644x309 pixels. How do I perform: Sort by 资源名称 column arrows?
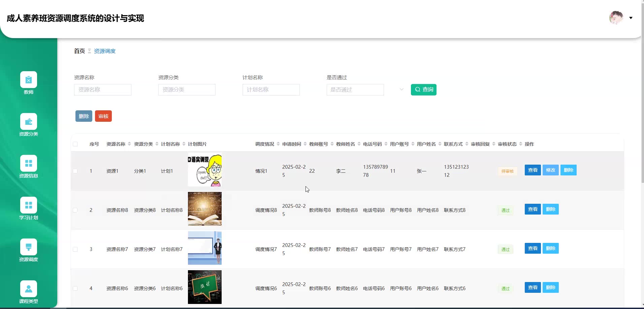tap(129, 144)
